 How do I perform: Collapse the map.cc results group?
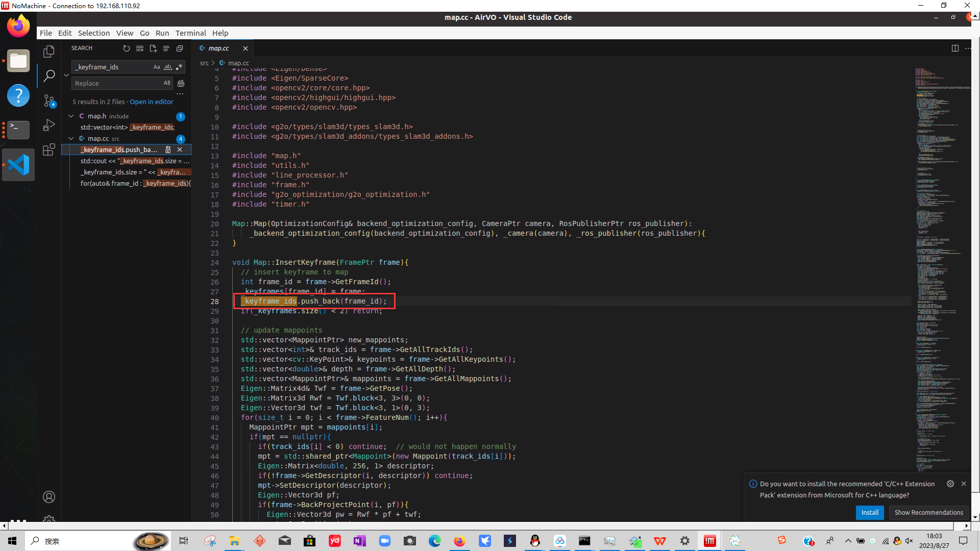pos(71,139)
